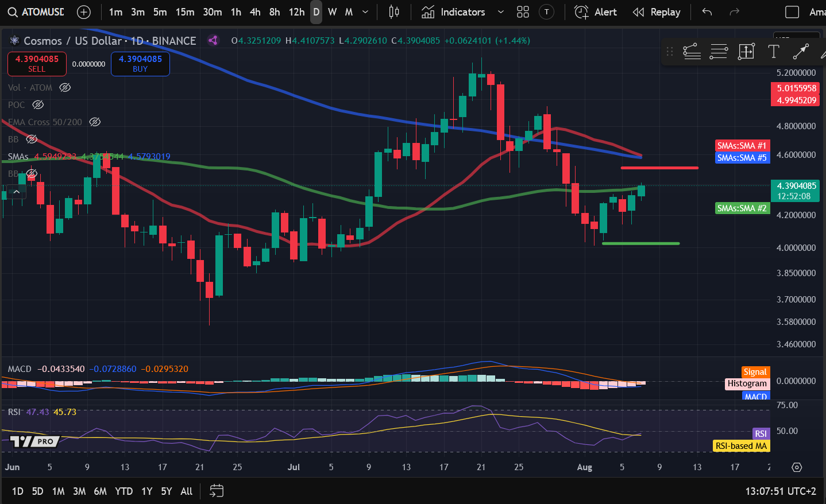Click the SMAs:SMA #2 price label

[x=742, y=208]
